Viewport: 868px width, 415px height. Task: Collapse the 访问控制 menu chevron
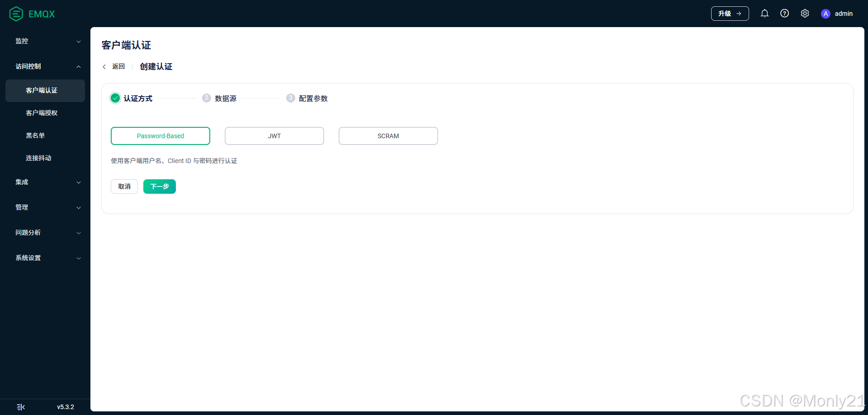[x=79, y=67]
